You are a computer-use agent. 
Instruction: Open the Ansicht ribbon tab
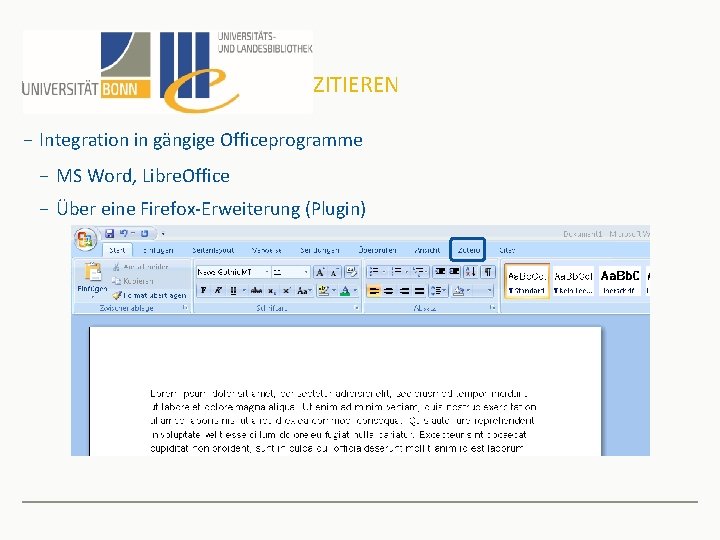click(427, 250)
